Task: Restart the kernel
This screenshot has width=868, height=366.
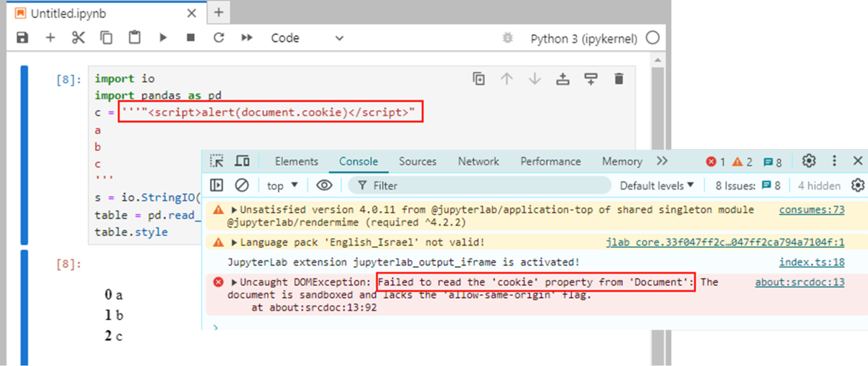Action: pos(219,38)
